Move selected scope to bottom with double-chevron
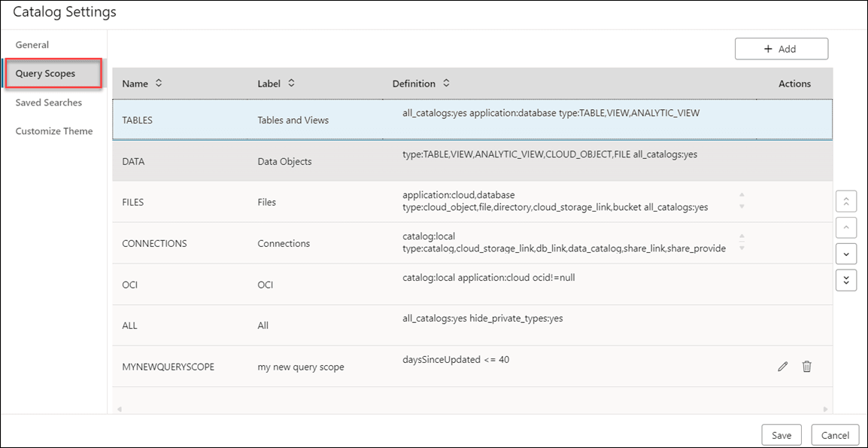 pos(845,279)
